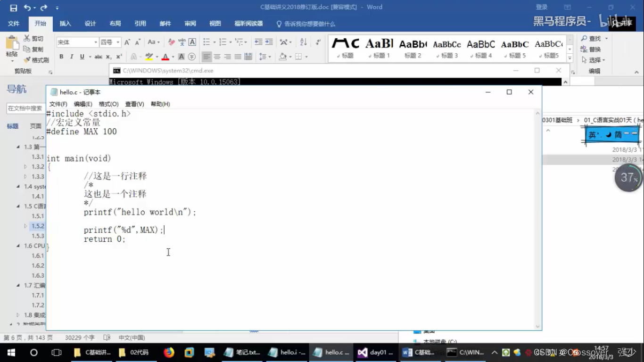Viewport: 644px width, 362px height.
Task: Undo last action in Word
Action: 27,8
